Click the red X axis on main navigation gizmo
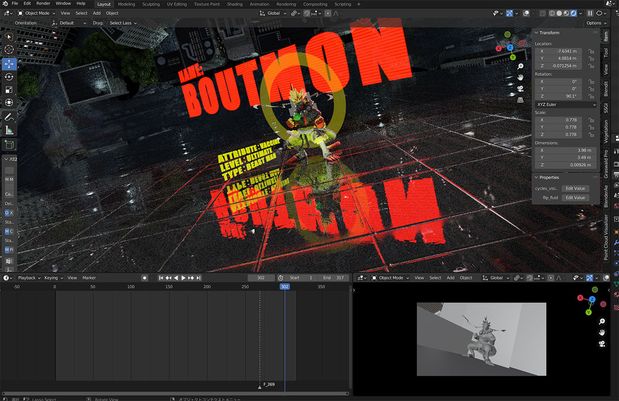This screenshot has height=401, width=619. tap(499, 49)
